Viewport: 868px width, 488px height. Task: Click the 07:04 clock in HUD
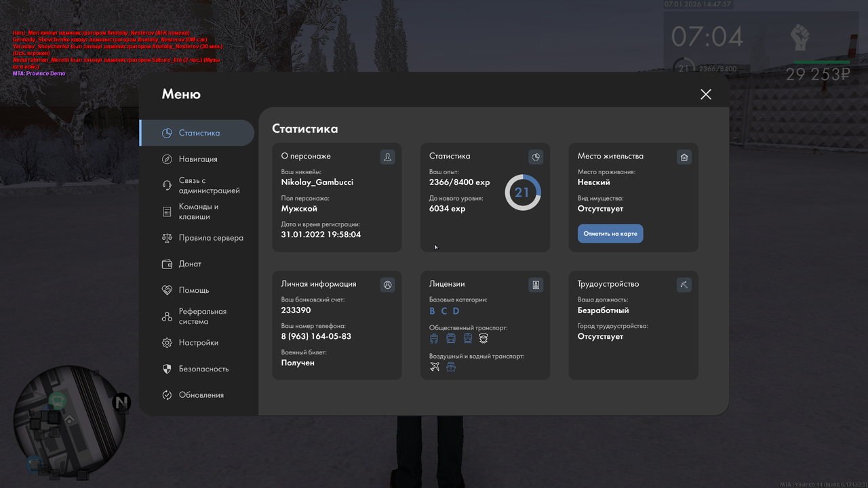click(x=707, y=37)
